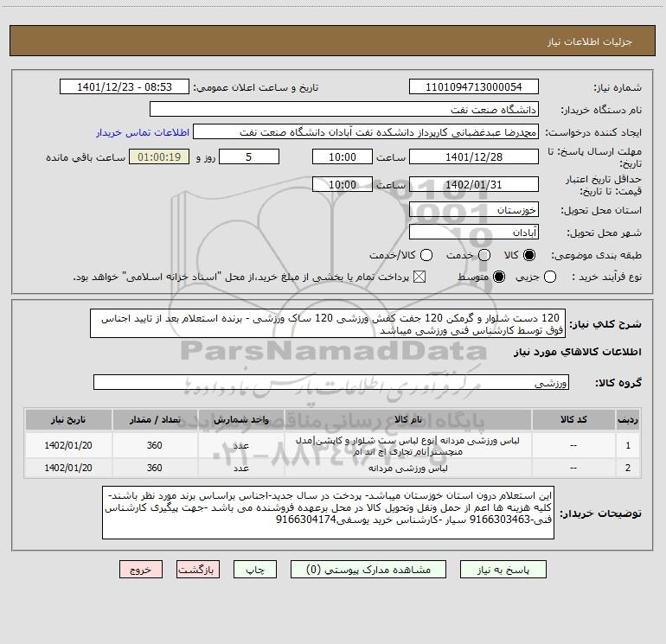Click the price validity date 1402/01/31

(474, 184)
